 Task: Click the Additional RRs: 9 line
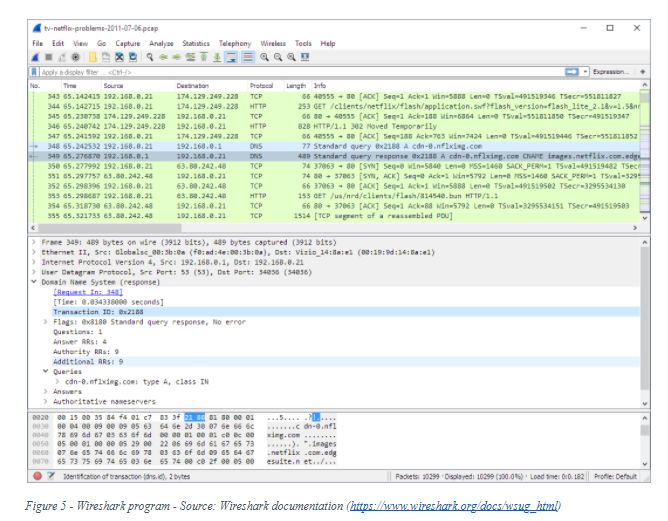coord(346,362)
